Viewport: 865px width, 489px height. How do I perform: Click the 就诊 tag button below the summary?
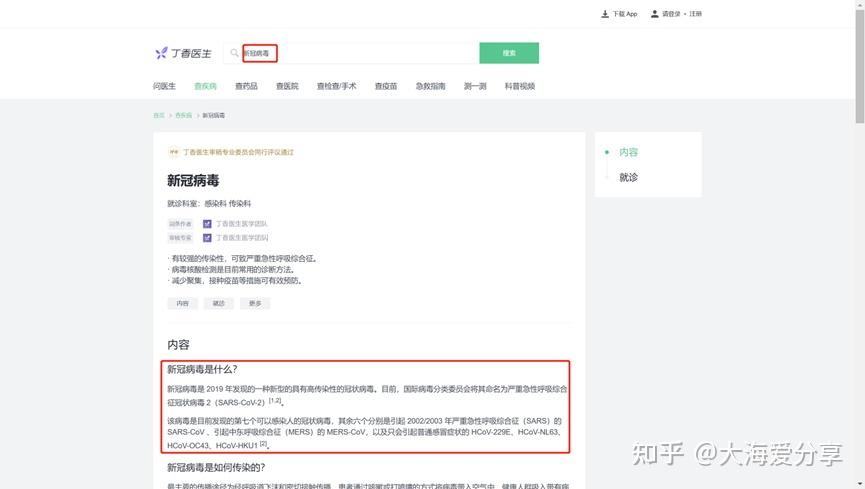[219, 304]
